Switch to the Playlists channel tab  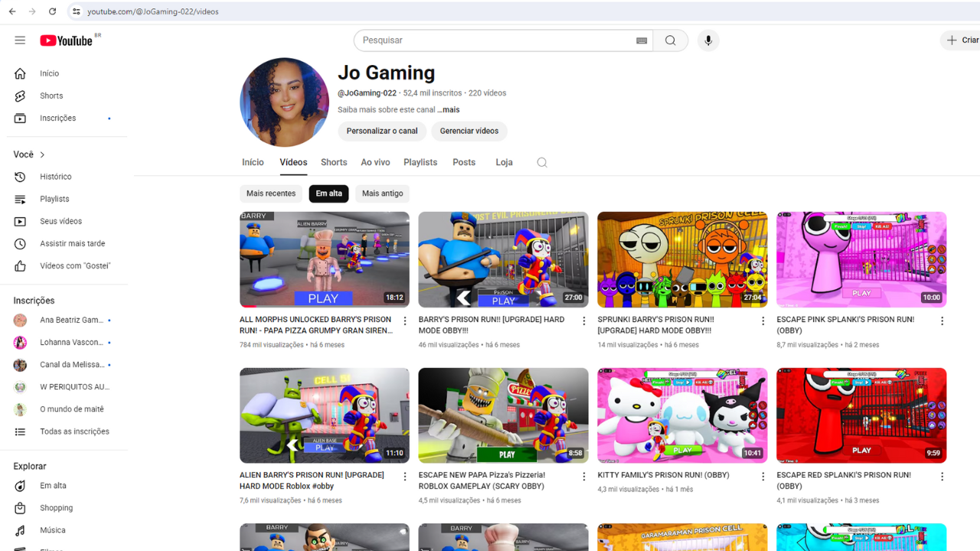click(x=420, y=162)
